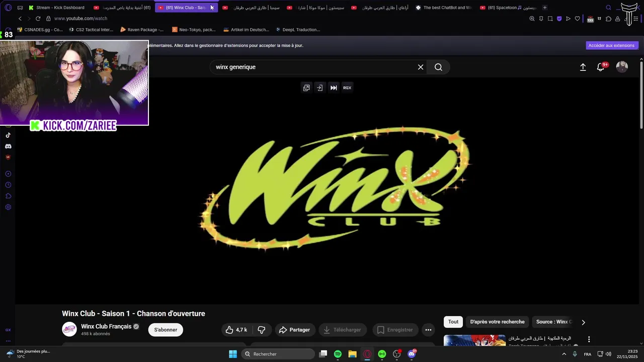Open the 23:23 clock and calendar

click(628, 354)
